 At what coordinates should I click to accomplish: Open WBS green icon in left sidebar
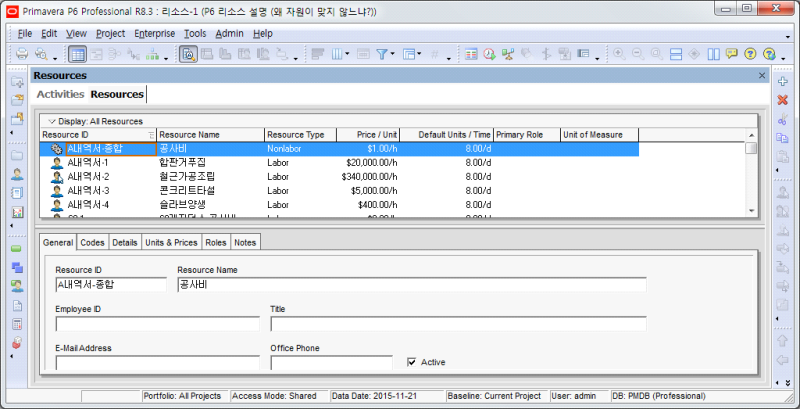[x=17, y=249]
